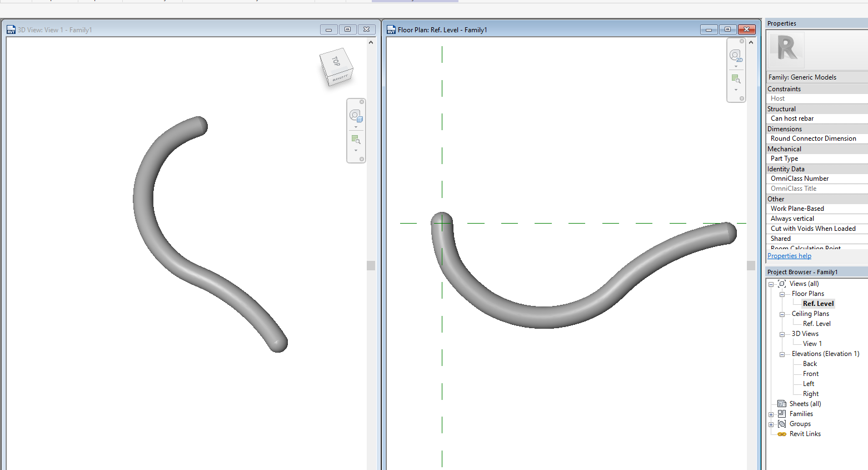Click the Right face of the ViewCube
Viewport: 868px width, 470px height.
340,78
